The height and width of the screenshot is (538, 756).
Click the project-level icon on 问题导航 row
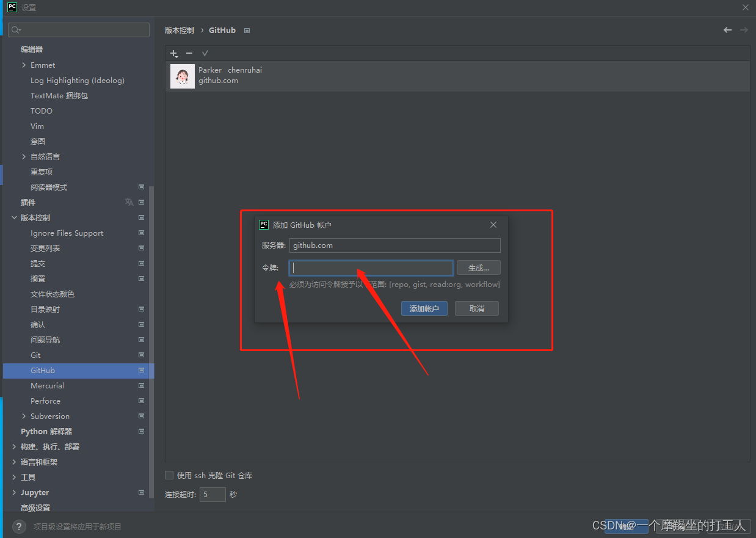click(141, 340)
